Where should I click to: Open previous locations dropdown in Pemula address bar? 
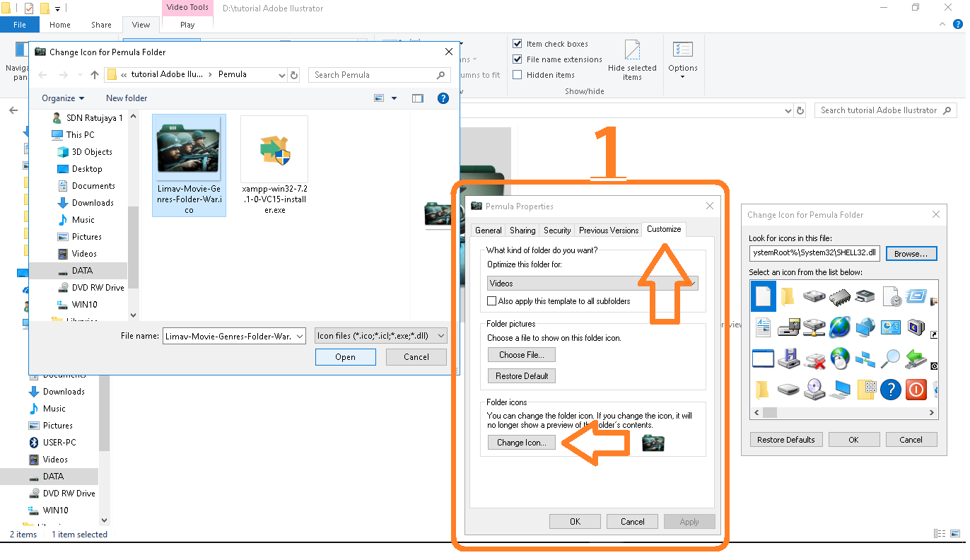point(281,75)
